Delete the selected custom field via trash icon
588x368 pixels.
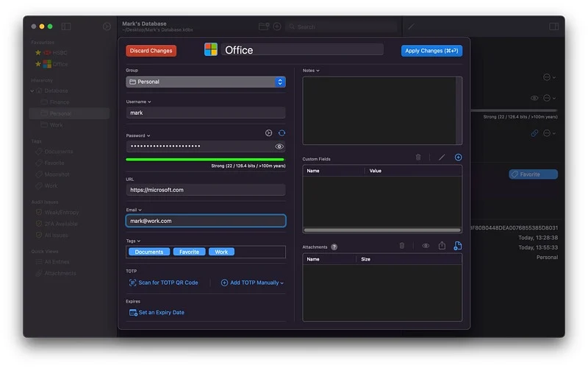pyautogui.click(x=418, y=158)
